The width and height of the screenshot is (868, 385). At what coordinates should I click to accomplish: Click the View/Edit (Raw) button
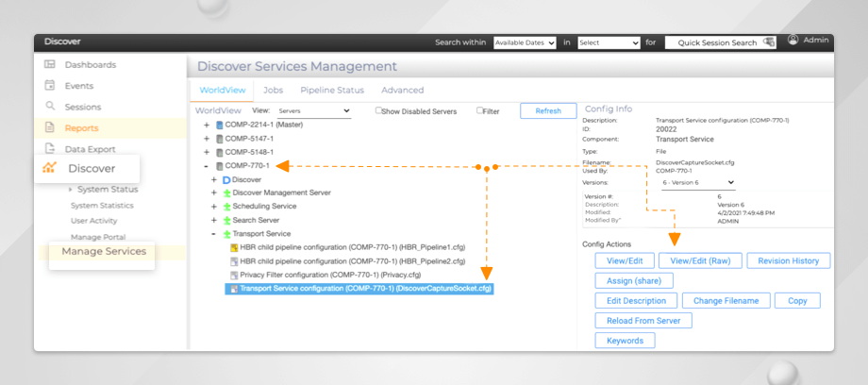(700, 261)
